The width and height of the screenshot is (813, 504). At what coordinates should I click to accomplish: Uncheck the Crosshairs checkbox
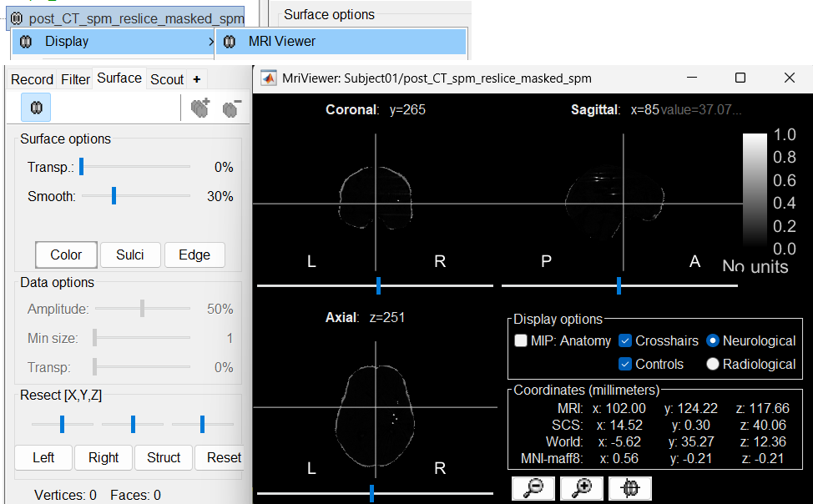tap(626, 340)
